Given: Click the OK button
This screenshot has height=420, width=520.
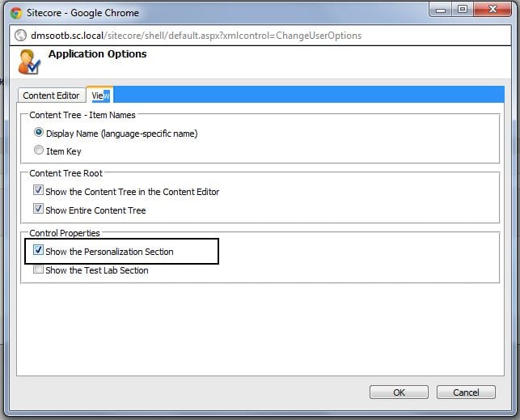Looking at the screenshot, I should point(399,392).
